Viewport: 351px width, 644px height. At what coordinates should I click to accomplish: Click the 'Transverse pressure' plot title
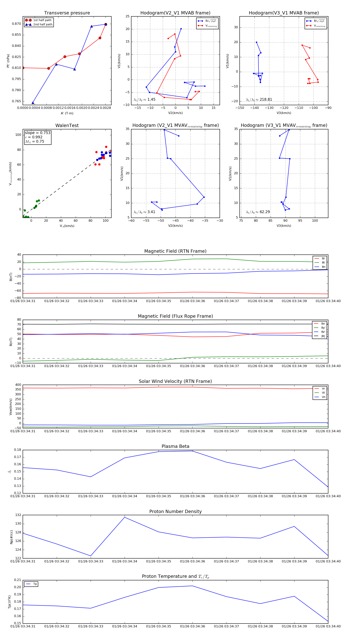[67, 13]
